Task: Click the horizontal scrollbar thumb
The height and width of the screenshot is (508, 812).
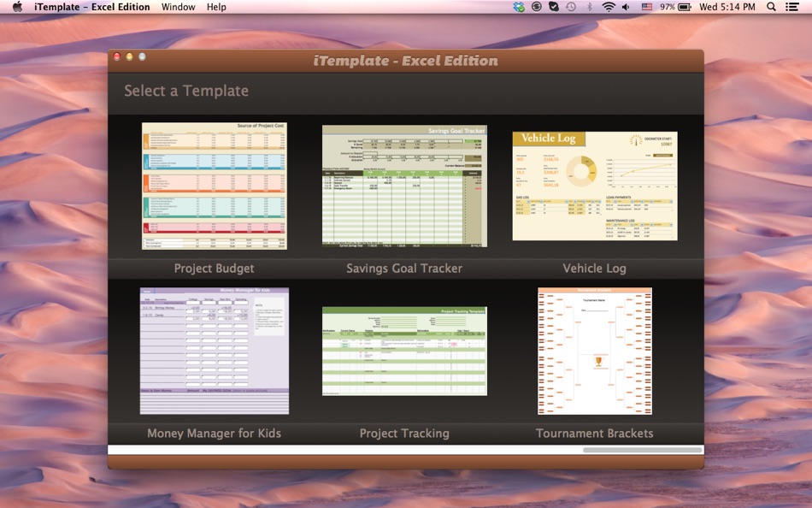Action: 642,450
